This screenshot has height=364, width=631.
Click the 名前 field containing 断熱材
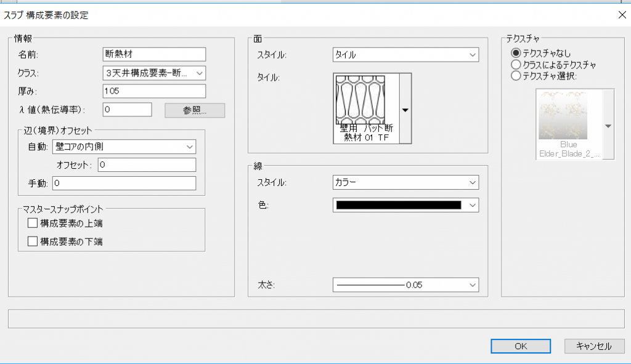[154, 55]
